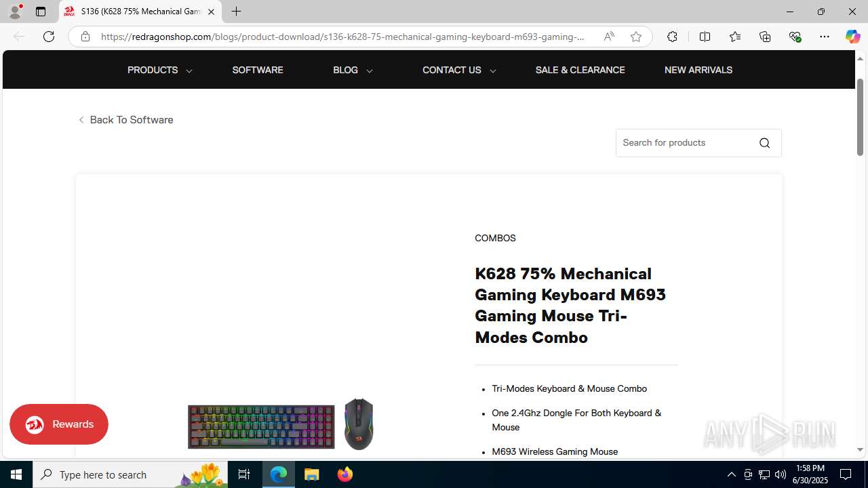The width and height of the screenshot is (868, 488).
Task: Submit search with magnifier icon
Action: click(764, 143)
